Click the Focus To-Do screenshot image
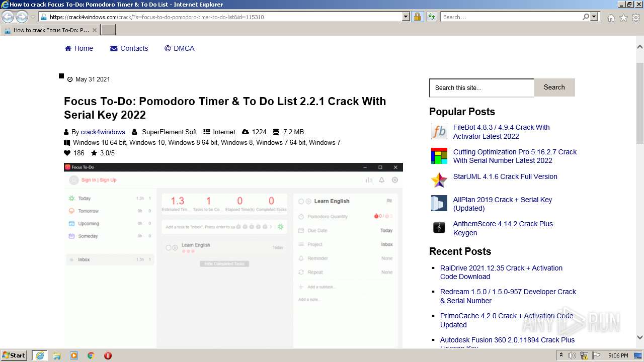 pos(233,255)
